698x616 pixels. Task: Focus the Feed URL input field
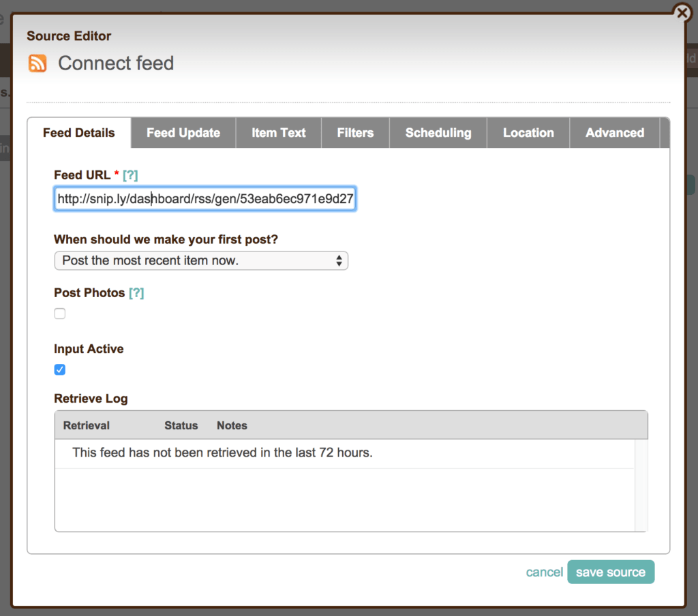(204, 199)
